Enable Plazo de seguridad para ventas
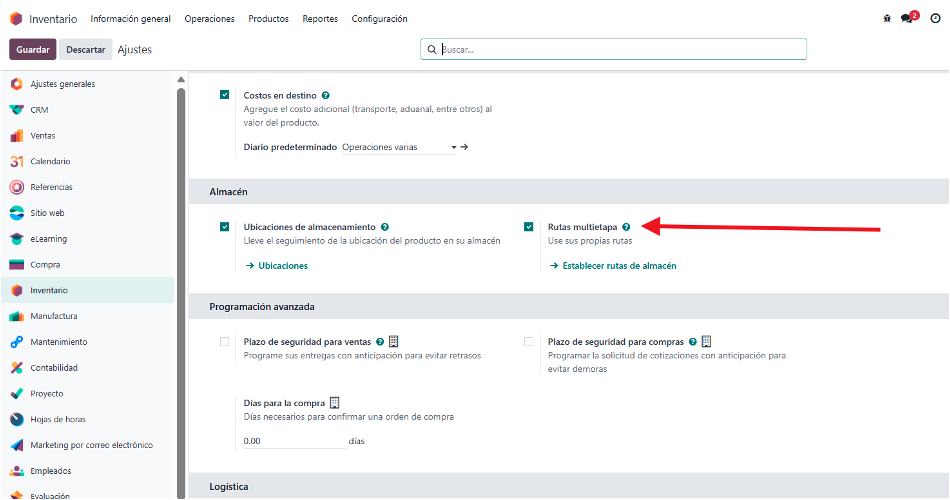Screen dimensions: 950x500 click(x=225, y=342)
